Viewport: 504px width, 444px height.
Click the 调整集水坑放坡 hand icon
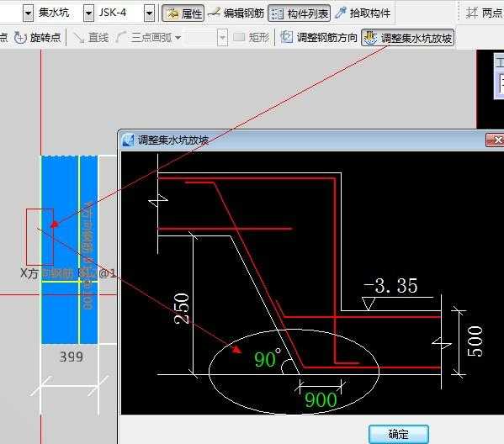(x=370, y=38)
